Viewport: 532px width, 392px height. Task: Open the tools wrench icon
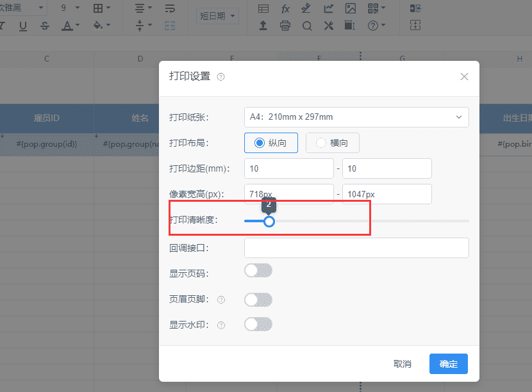point(328,26)
